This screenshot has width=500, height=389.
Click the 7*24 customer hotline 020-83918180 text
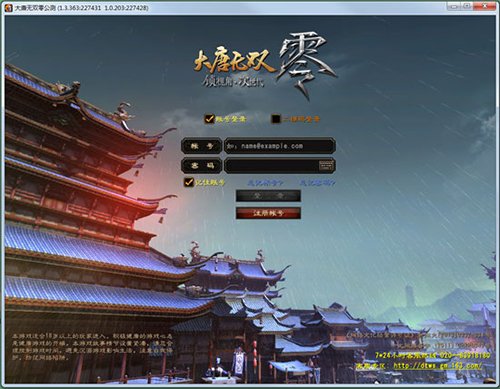coord(433,355)
